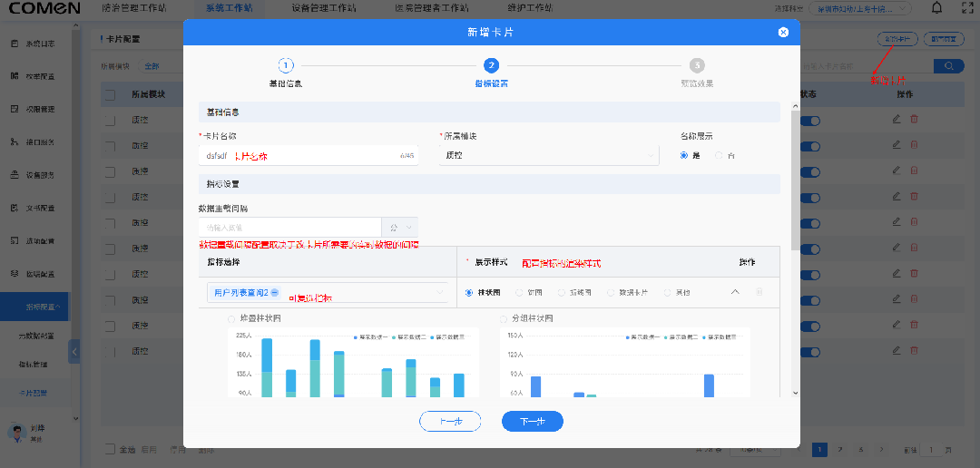Screen dimensions: 980x468
Task: Select the 否 radio for 名称展示
Action: coord(720,155)
